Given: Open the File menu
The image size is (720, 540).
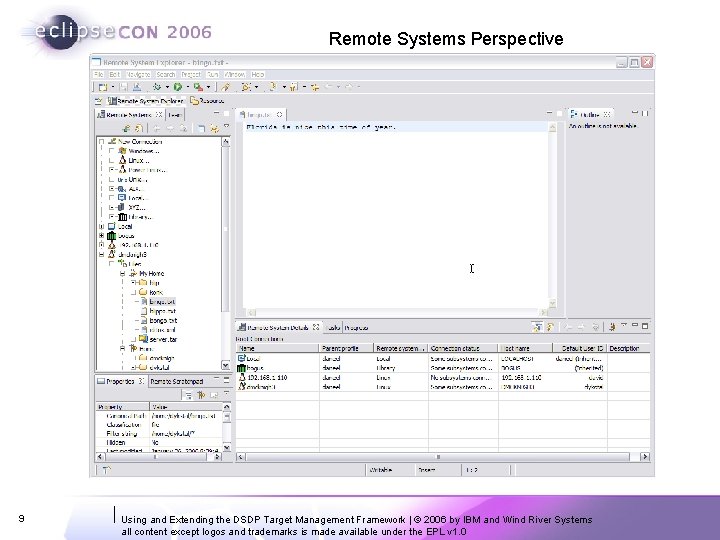Looking at the screenshot, I should (98, 74).
